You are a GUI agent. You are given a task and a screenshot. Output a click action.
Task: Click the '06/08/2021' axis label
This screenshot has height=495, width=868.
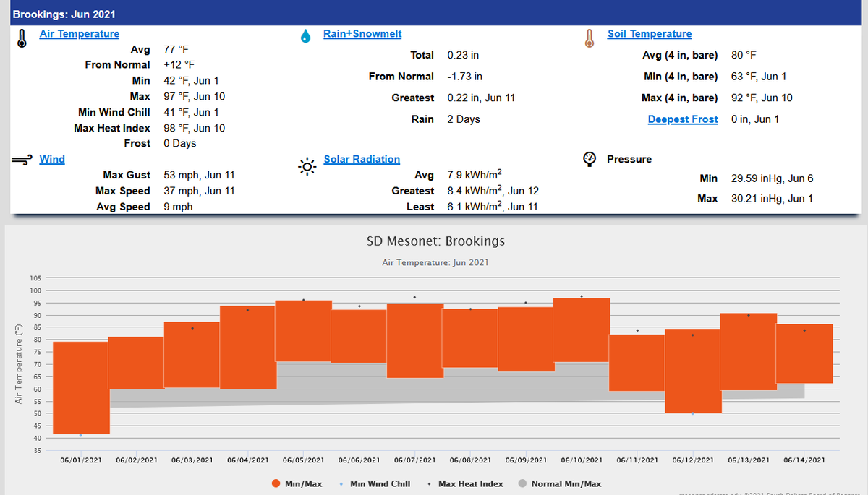click(x=470, y=460)
